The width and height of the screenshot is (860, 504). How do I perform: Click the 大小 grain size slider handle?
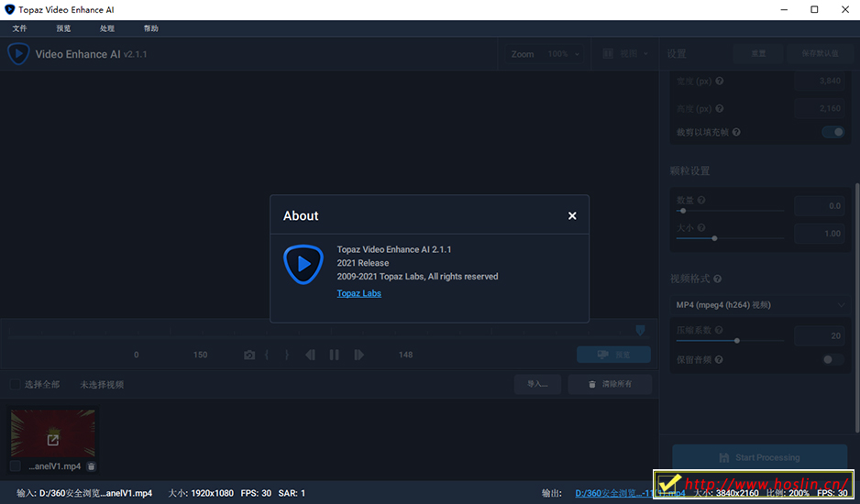coord(714,238)
